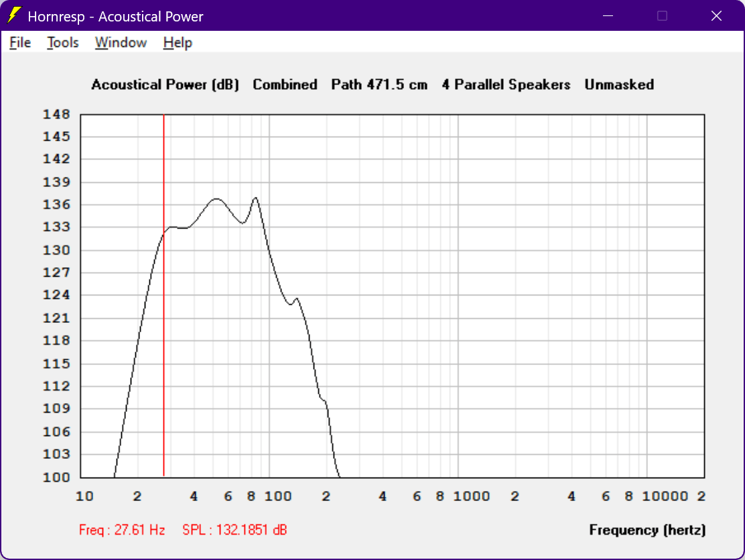Click the red frequency cursor line
This screenshot has height=560, width=745.
click(164, 295)
